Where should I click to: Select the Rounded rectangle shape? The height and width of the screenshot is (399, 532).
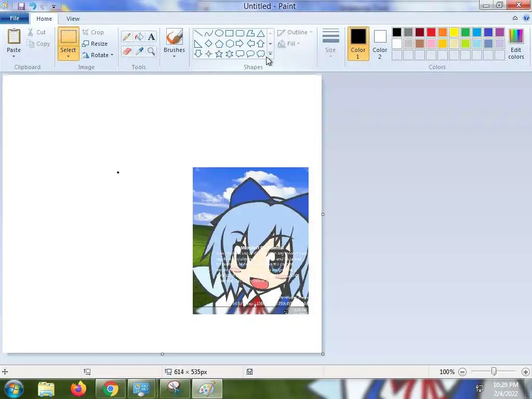(x=240, y=33)
